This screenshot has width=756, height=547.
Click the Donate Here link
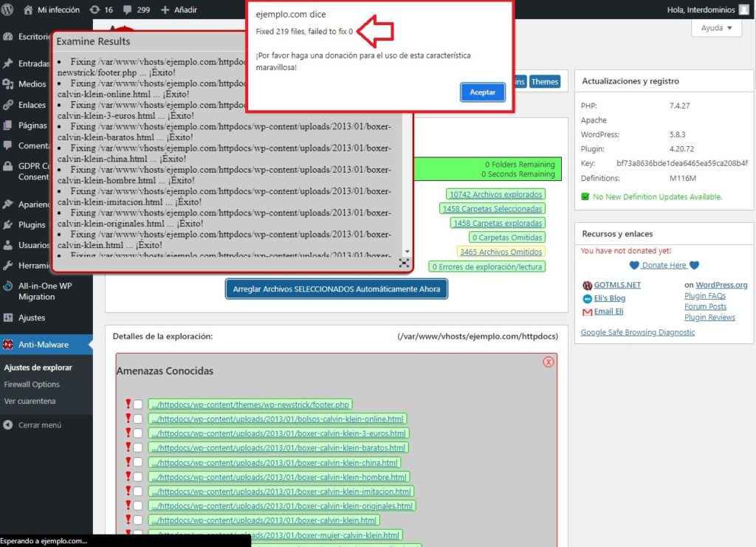click(664, 265)
